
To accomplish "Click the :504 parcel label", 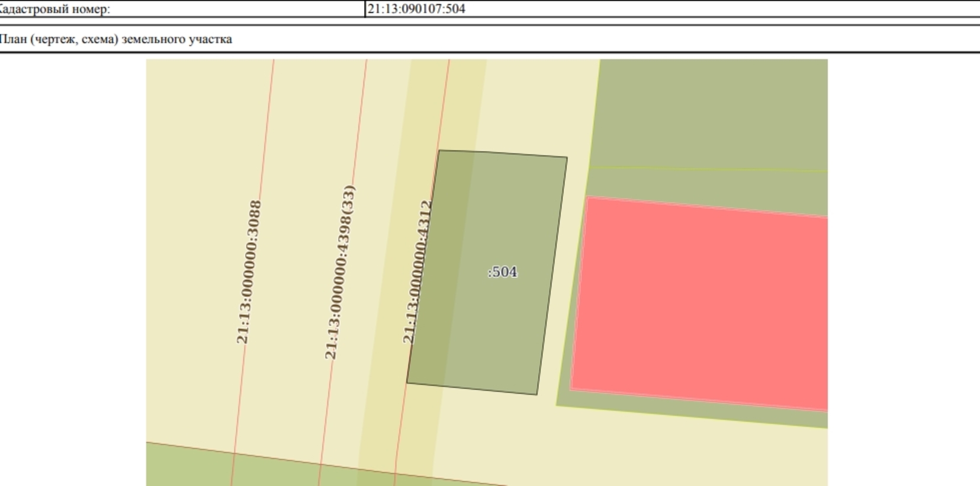I will (502, 272).
